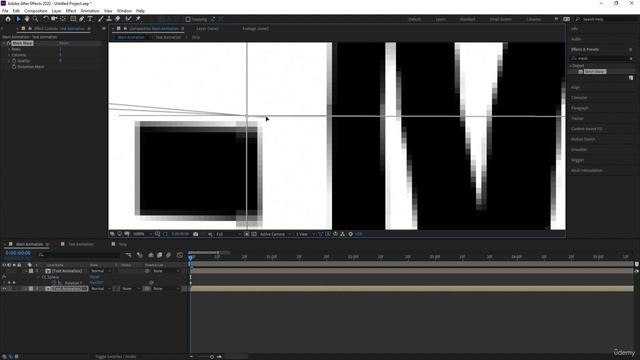Select the Selection arrow tool
The height and width of the screenshot is (360, 640).
pos(18,19)
